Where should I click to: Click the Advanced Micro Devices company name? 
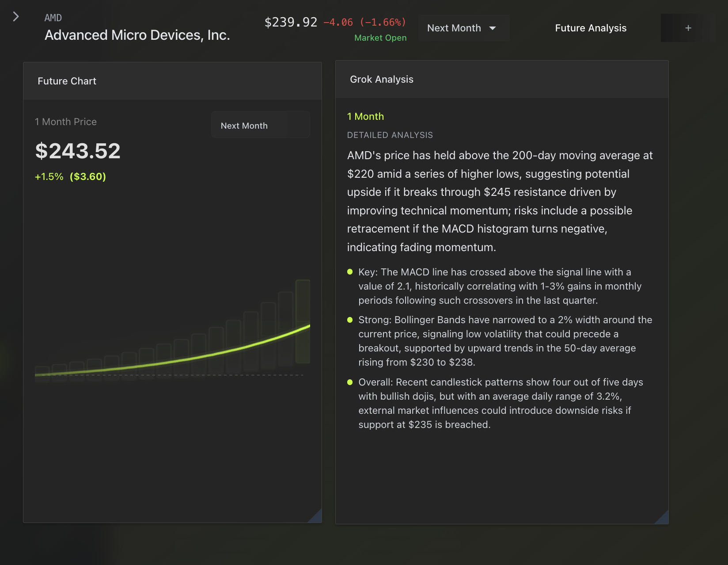137,35
